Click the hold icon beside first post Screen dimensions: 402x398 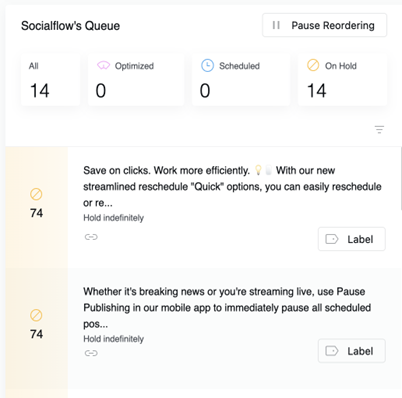(x=36, y=194)
